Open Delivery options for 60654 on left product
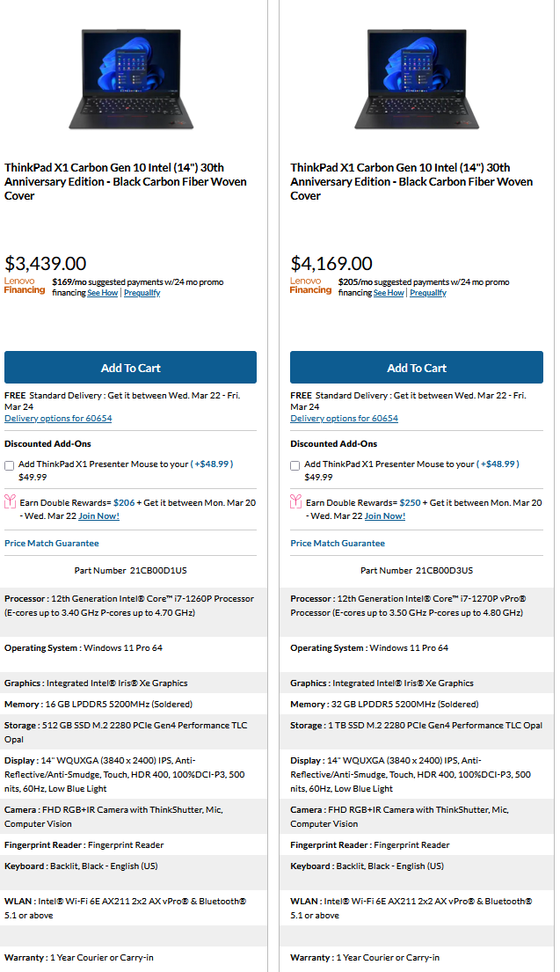Image resolution: width=560 pixels, height=972 pixels. (x=58, y=419)
